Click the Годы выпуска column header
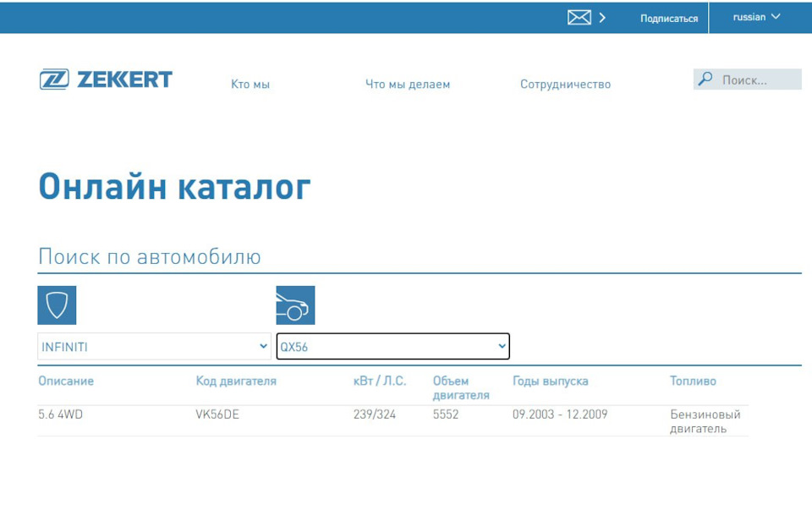Screen dimensions: 812x527 [548, 381]
